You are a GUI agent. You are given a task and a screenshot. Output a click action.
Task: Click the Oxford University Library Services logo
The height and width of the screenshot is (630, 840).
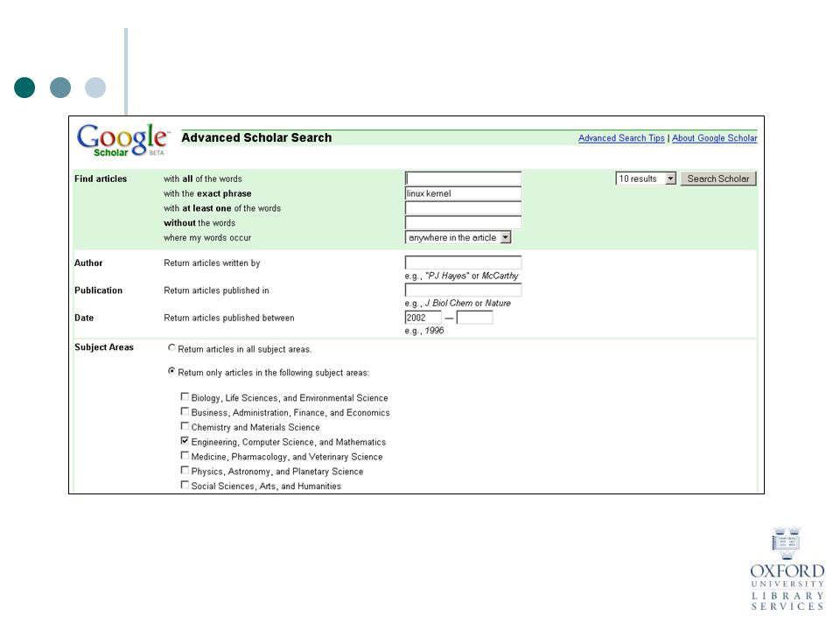coord(787,569)
